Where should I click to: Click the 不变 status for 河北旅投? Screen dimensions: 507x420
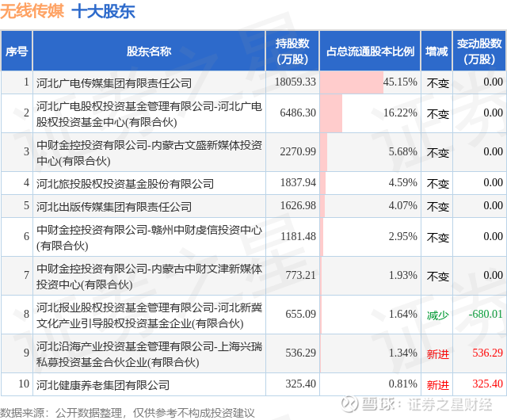click(437, 184)
